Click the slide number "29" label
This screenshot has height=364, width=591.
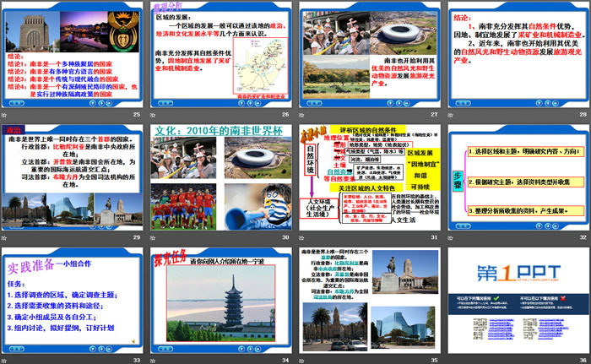[137, 237]
